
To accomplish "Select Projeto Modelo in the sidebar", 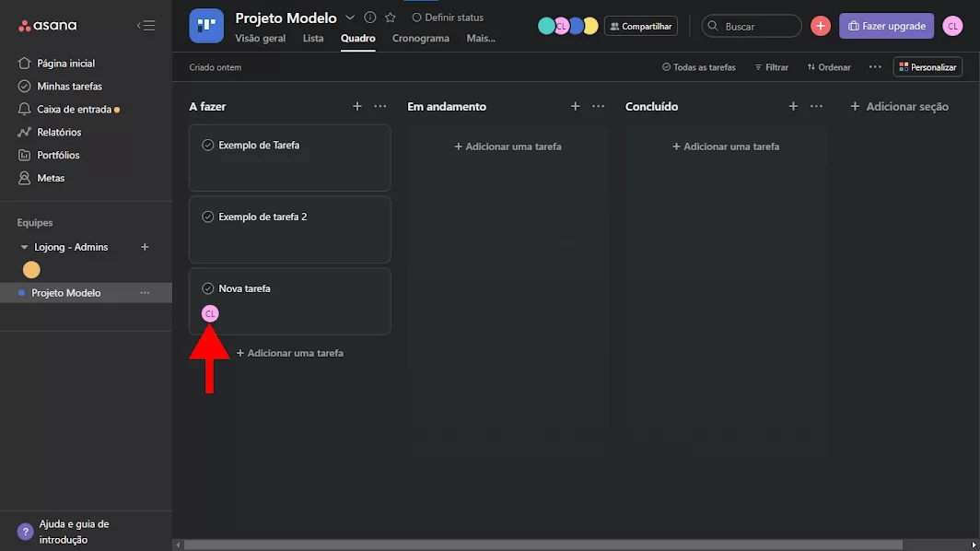I will [65, 293].
